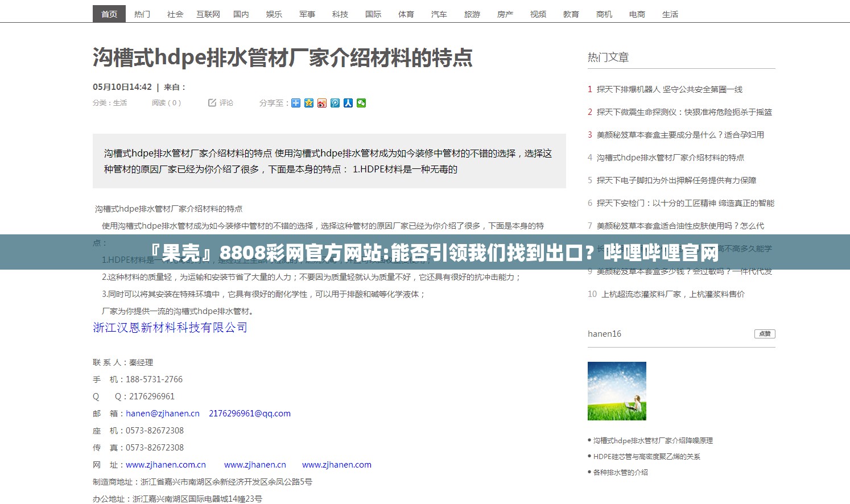Click the contact name 秦经理
850x504 pixels.
(141, 362)
